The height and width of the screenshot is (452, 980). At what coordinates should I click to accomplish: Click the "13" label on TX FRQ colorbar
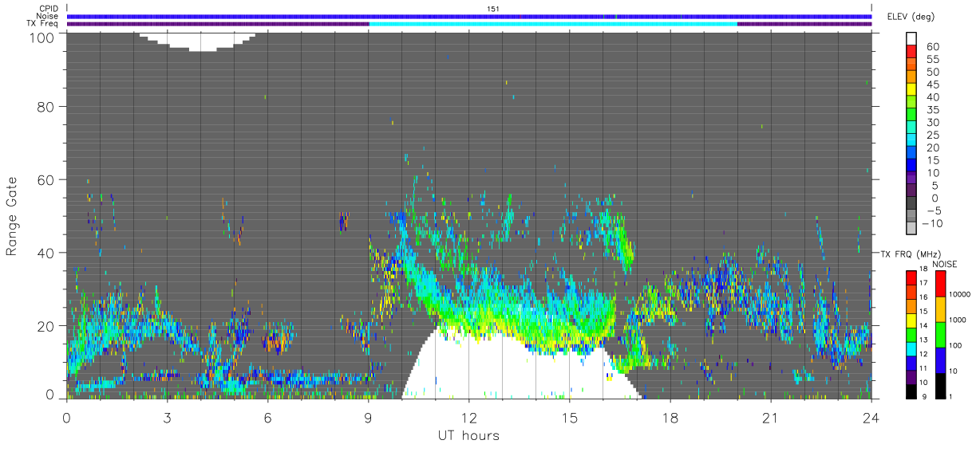point(923,340)
